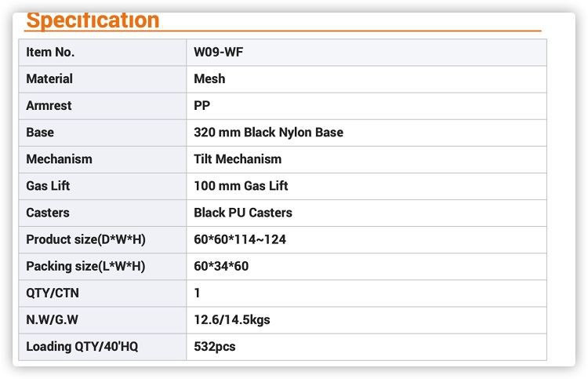Screen dimensions: 588x379
Task: Click the 12.6/14.5kgs weight value
Action: pos(232,319)
